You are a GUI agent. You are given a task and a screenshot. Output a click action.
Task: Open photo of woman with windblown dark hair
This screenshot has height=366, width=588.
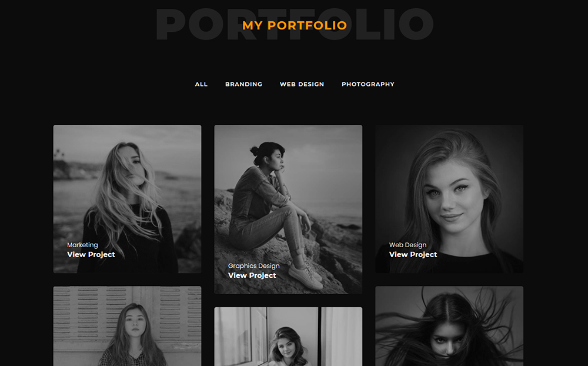(449, 326)
